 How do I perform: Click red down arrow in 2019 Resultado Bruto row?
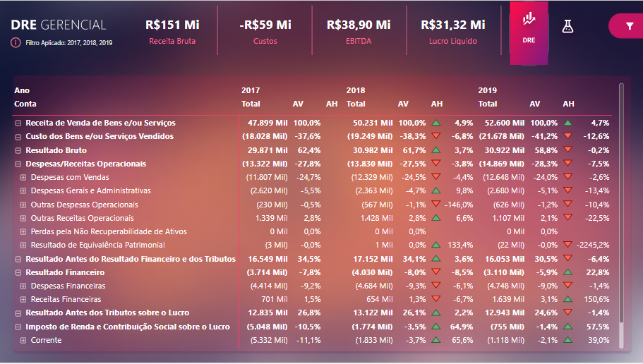tap(567, 150)
